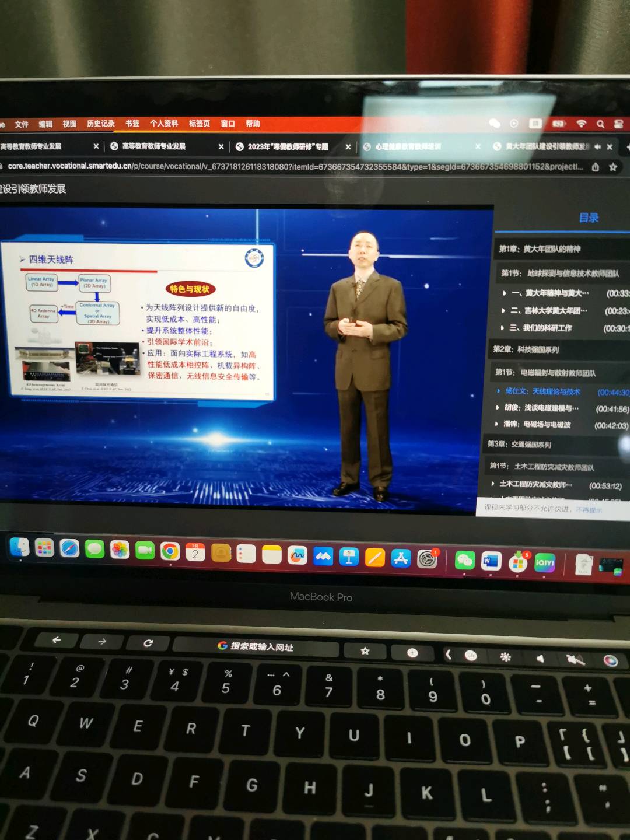Open the App Store dock icon
The image size is (630, 840).
[401, 558]
